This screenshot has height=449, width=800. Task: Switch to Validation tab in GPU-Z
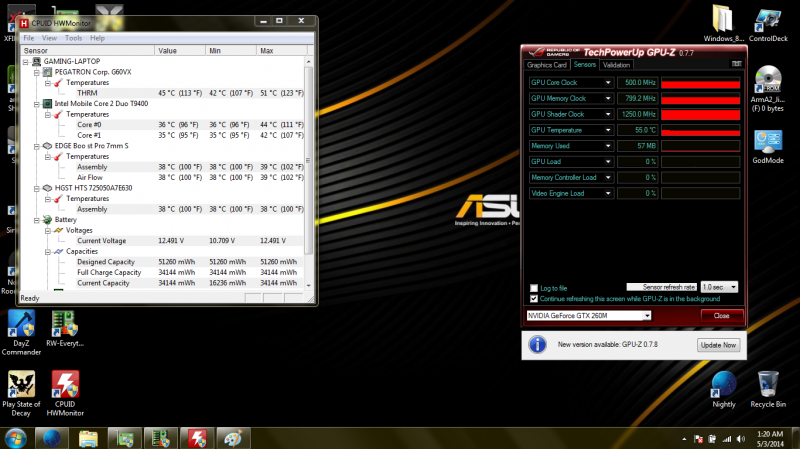(x=616, y=65)
